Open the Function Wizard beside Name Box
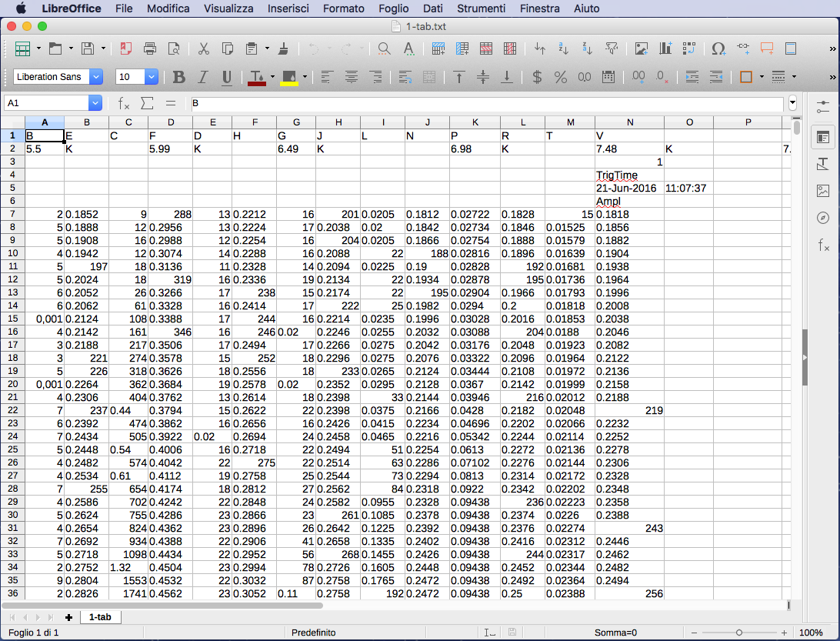840x641 pixels. [123, 103]
